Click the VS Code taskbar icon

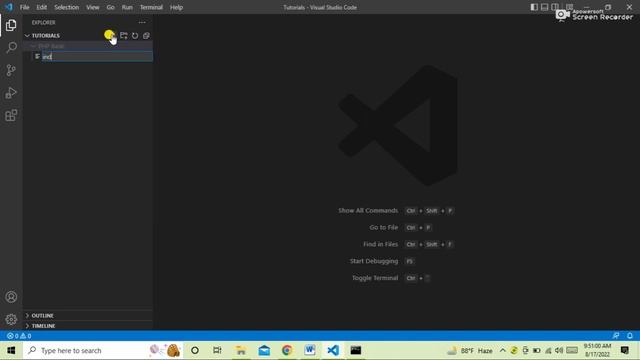pos(333,351)
